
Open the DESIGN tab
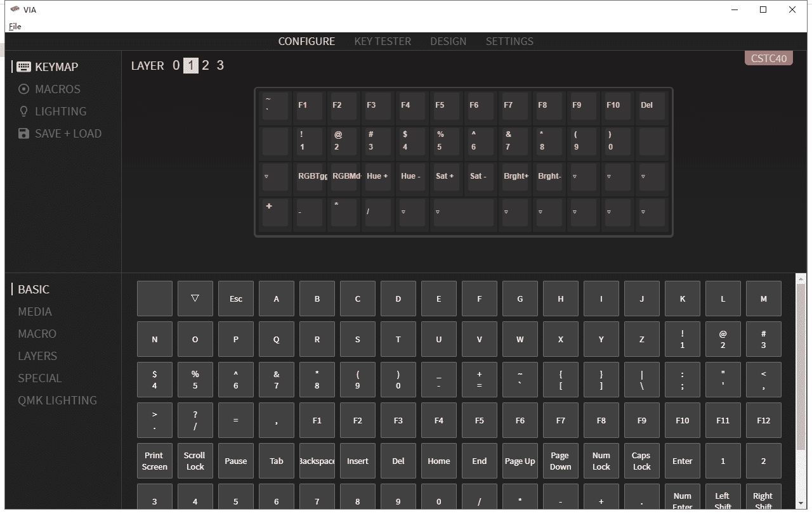[449, 41]
